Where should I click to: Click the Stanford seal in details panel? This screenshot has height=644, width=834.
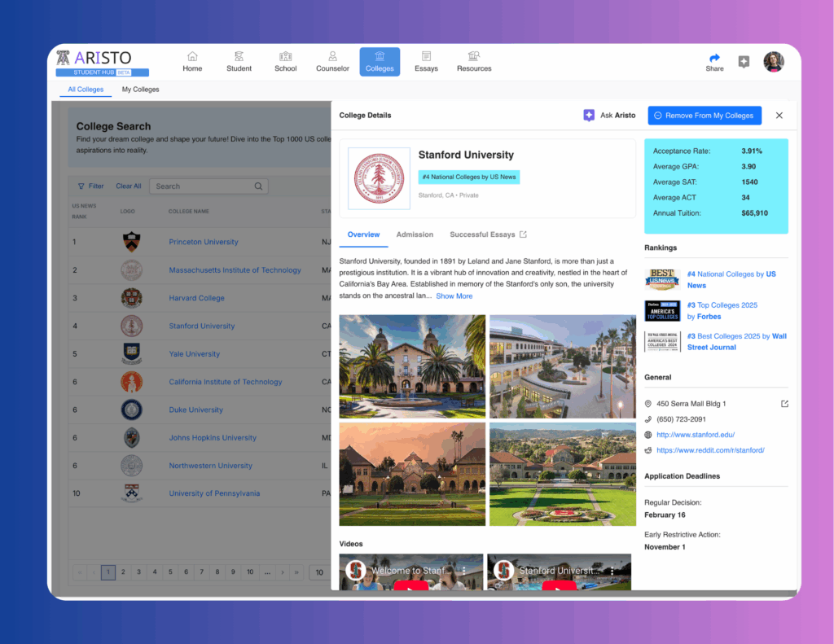click(x=379, y=178)
